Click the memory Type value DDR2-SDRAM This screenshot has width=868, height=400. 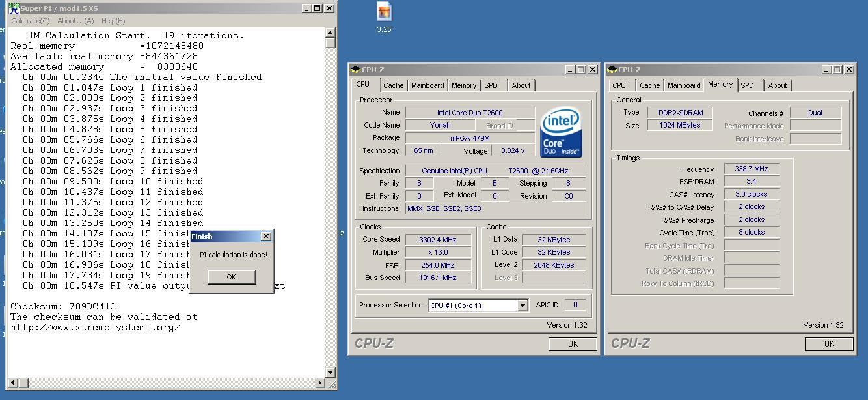(x=681, y=113)
